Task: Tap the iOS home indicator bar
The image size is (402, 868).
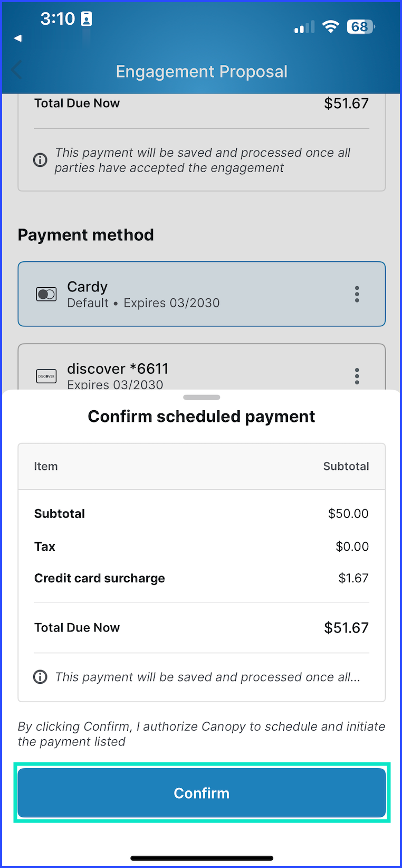Action: click(202, 858)
